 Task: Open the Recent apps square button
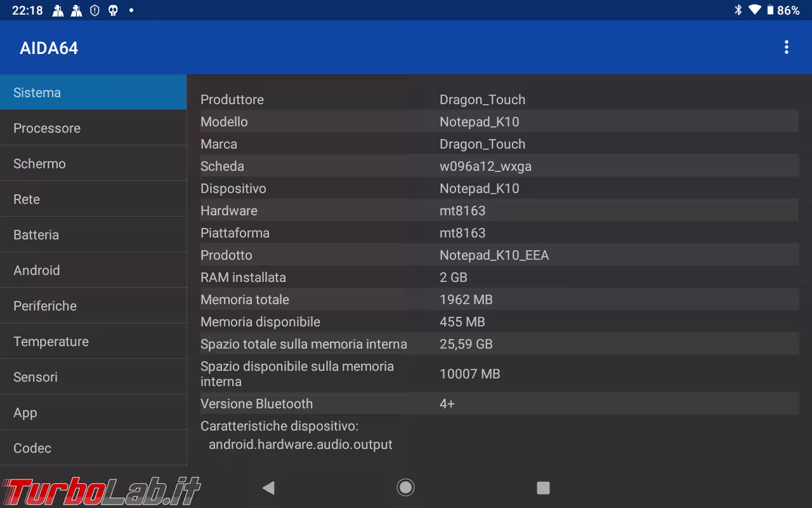click(543, 488)
